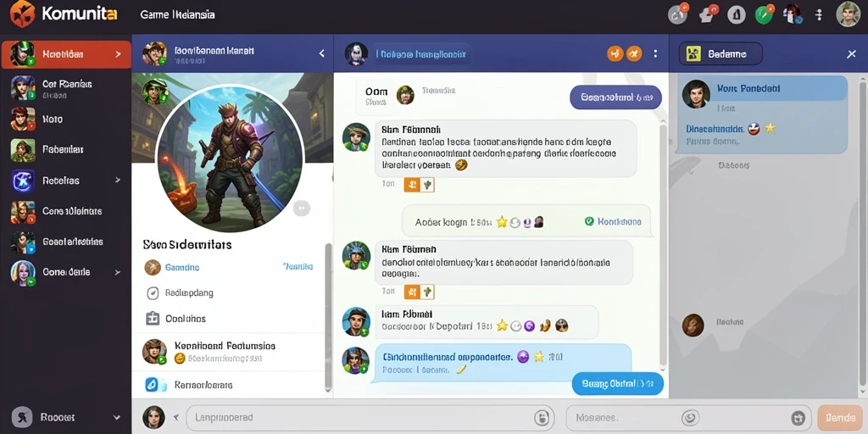Click the small grey dots badge beside profile picture

point(302,209)
